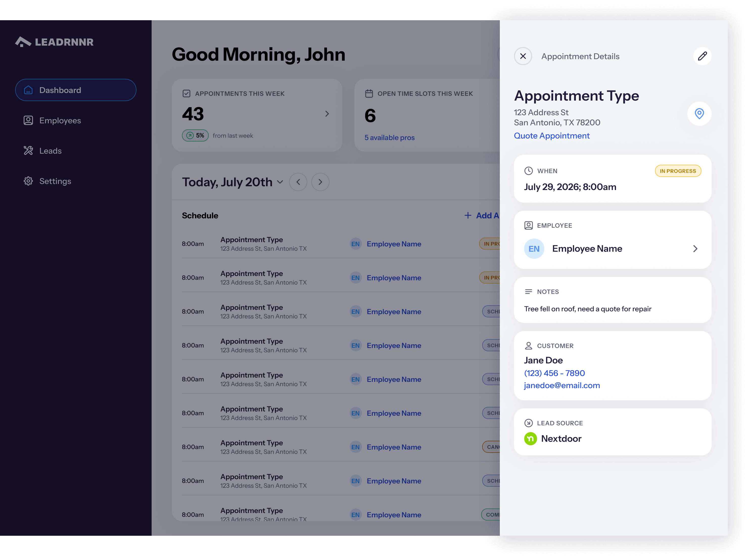This screenshot has width=750, height=560.
Task: Click the 6 open time slots count
Action: 370,115
